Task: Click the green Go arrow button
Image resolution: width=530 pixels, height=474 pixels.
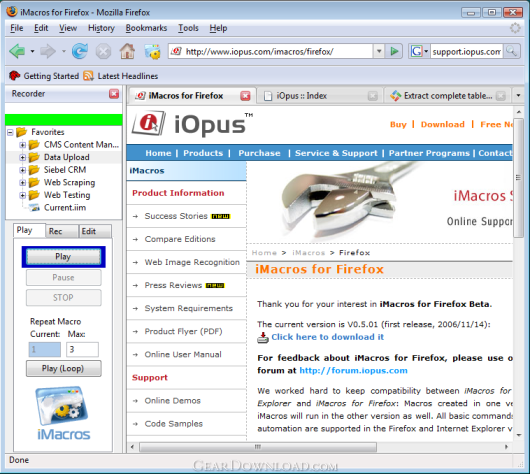Action: click(394, 51)
